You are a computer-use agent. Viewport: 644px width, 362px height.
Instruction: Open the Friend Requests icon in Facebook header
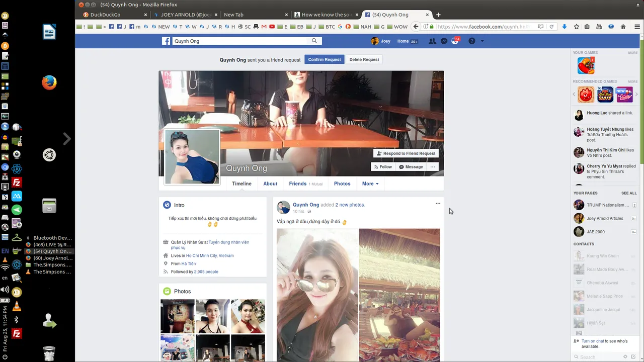[432, 41]
